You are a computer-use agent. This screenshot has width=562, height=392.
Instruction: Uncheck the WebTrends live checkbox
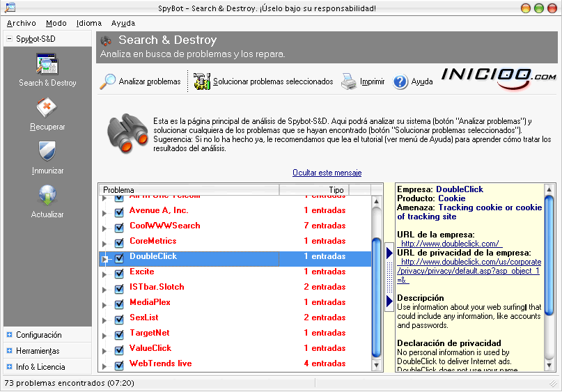(119, 366)
